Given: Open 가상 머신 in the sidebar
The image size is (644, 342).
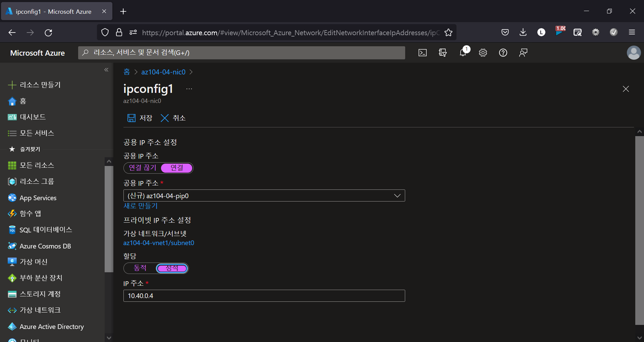Looking at the screenshot, I should [27, 262].
